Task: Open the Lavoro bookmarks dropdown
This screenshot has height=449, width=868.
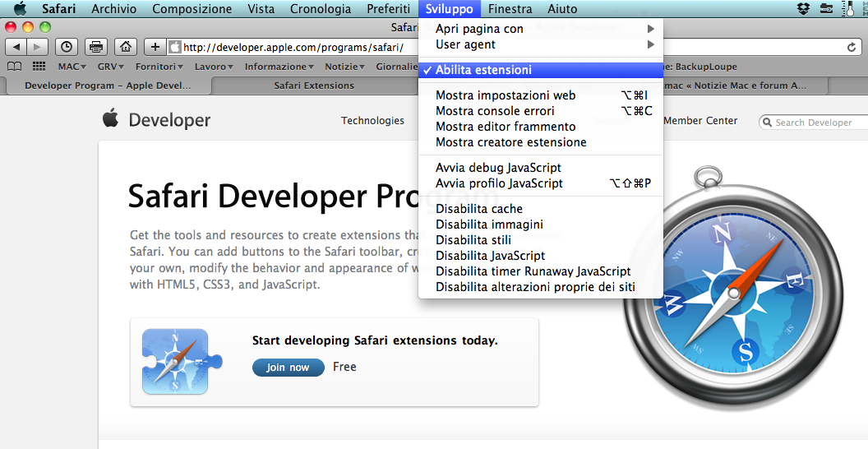Action: coord(214,67)
